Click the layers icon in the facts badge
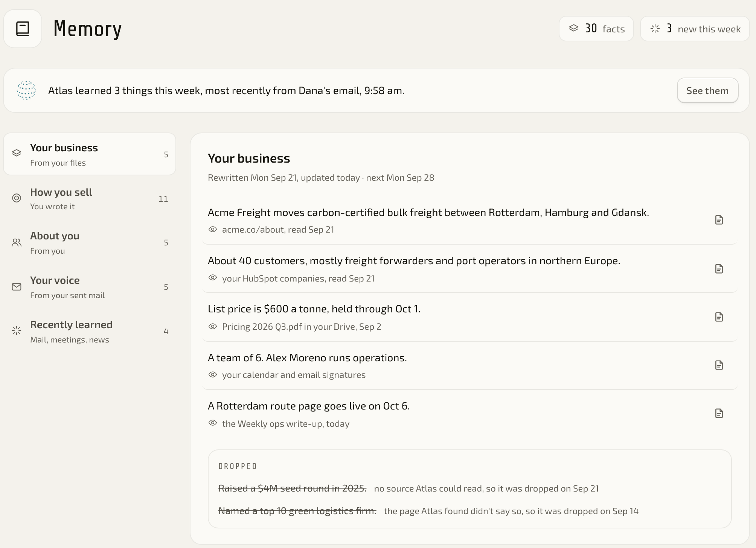Screen dimensions: 756x548 [x=573, y=28]
